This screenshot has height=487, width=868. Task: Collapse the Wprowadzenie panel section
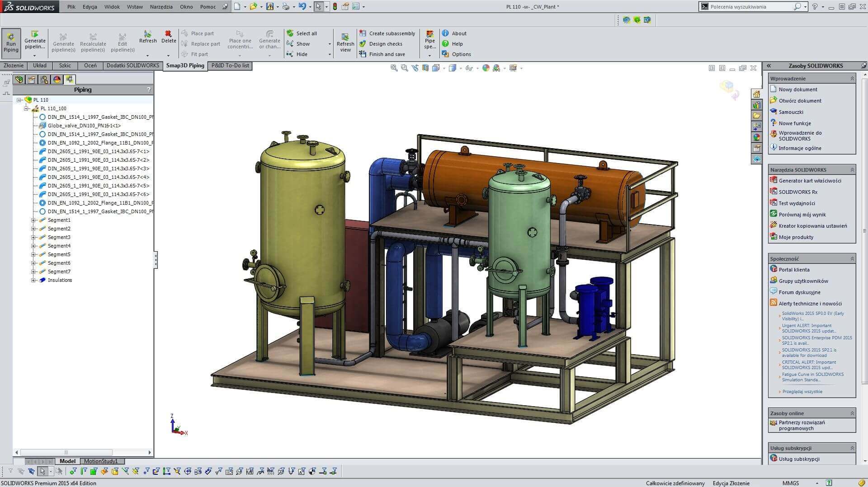click(x=852, y=79)
